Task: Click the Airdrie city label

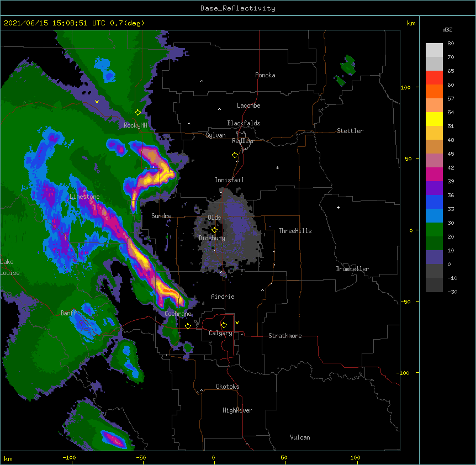Action: pos(223,297)
